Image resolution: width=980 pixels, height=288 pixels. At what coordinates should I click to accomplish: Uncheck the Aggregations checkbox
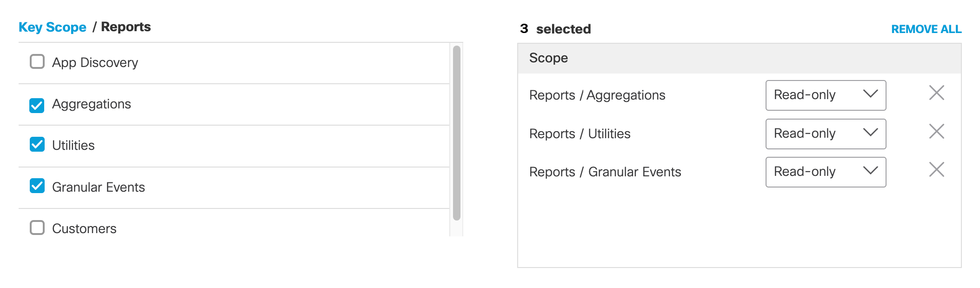click(x=37, y=105)
